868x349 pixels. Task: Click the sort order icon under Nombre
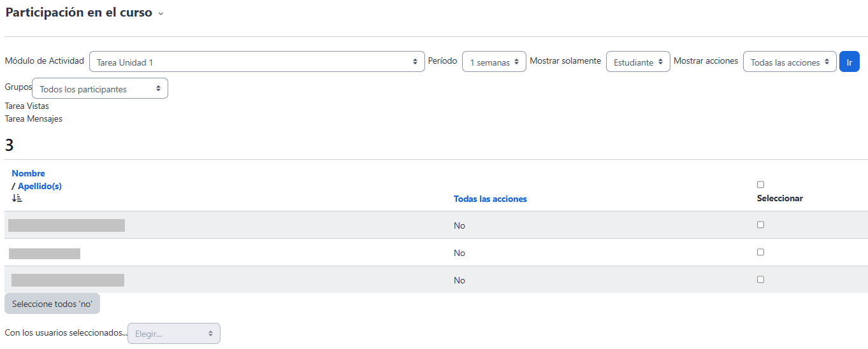click(17, 198)
